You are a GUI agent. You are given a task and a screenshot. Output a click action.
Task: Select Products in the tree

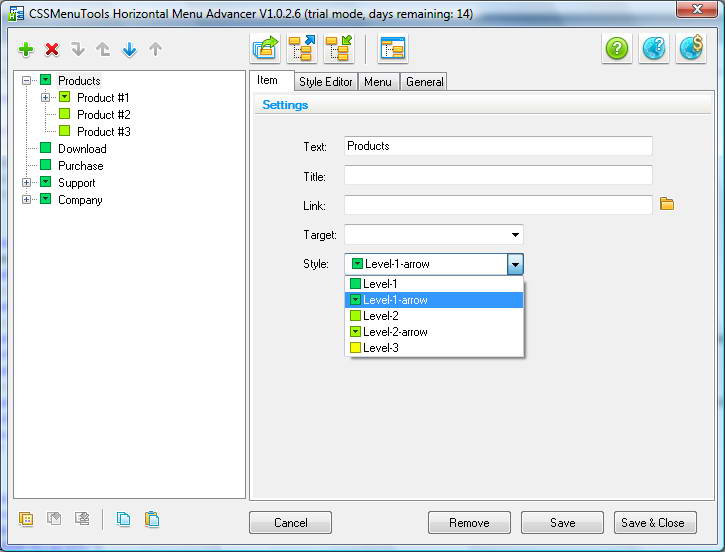point(79,80)
